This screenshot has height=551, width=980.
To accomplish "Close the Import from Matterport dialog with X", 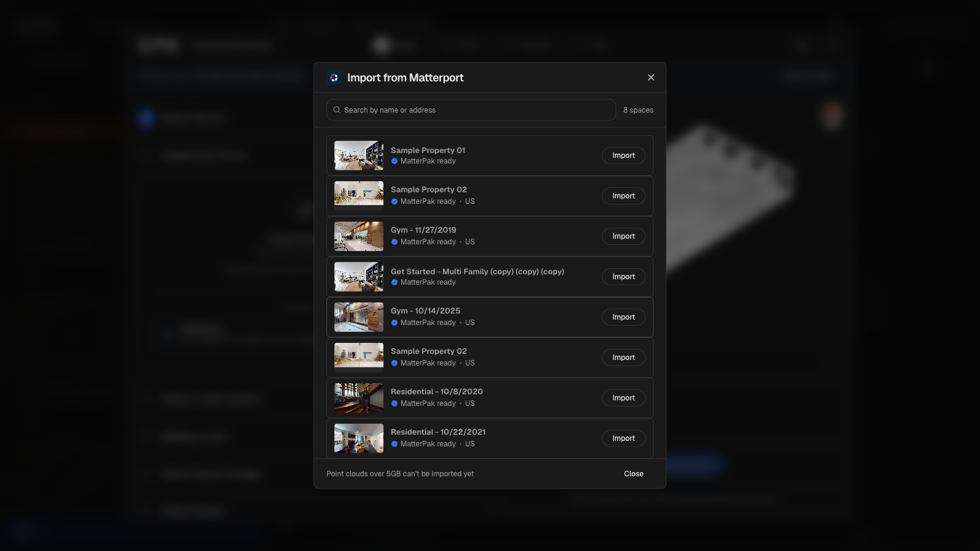I will tap(651, 78).
